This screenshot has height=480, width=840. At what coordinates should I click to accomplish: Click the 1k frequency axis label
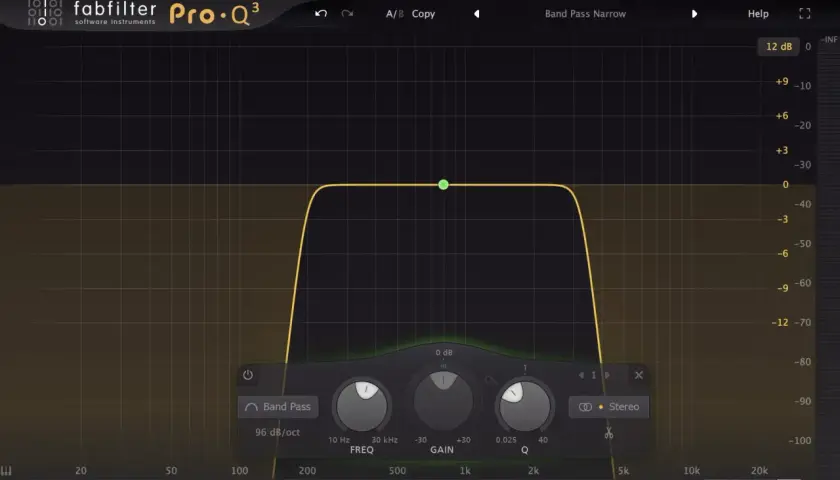pyautogui.click(x=465, y=471)
